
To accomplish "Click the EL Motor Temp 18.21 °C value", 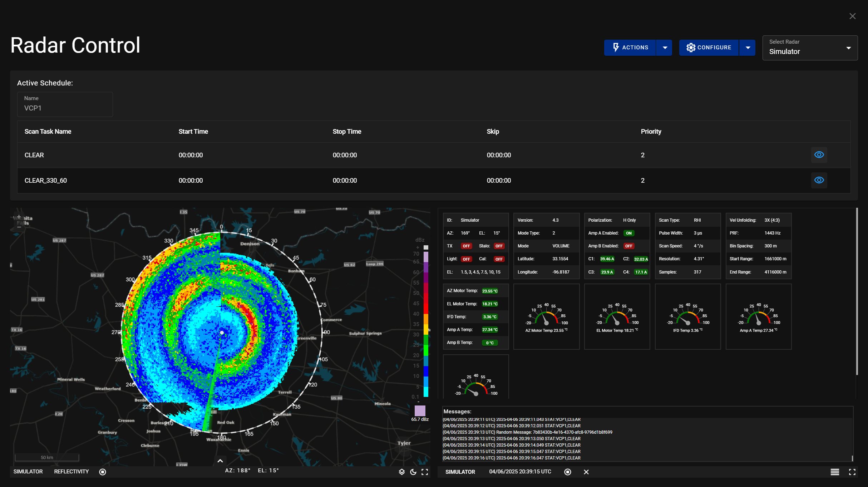I will [x=490, y=304].
